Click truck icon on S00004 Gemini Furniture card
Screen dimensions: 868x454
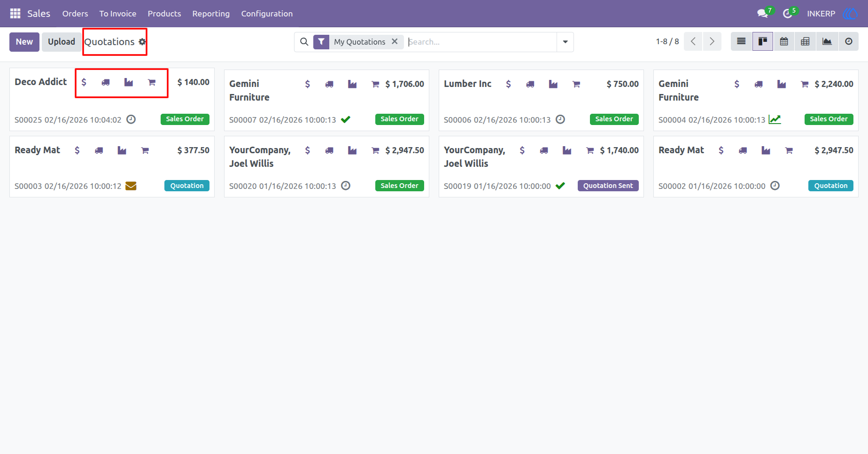tap(759, 84)
